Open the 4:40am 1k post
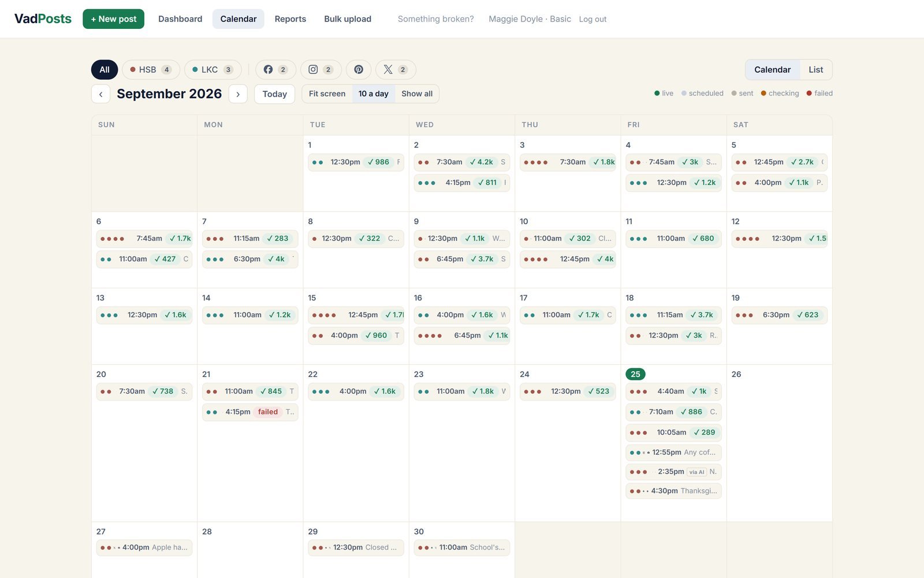This screenshot has width=924, height=578. (673, 391)
